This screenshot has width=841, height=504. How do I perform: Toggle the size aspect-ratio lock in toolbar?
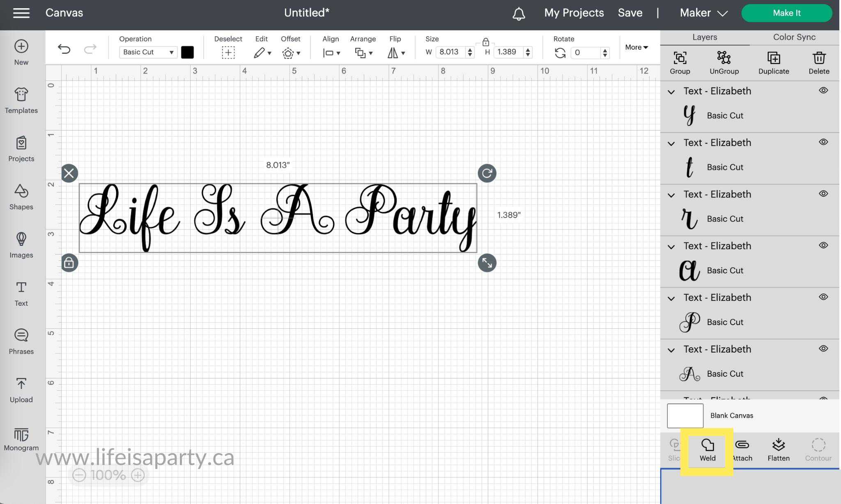click(x=485, y=42)
